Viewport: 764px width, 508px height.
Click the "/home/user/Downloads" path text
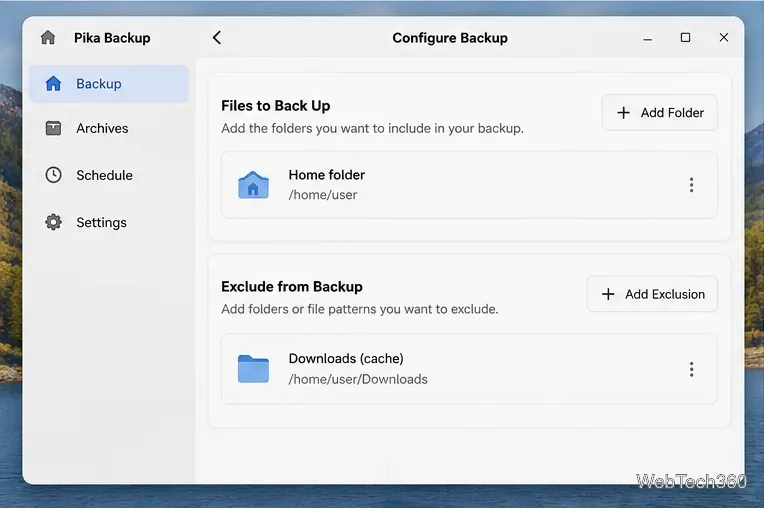click(358, 379)
